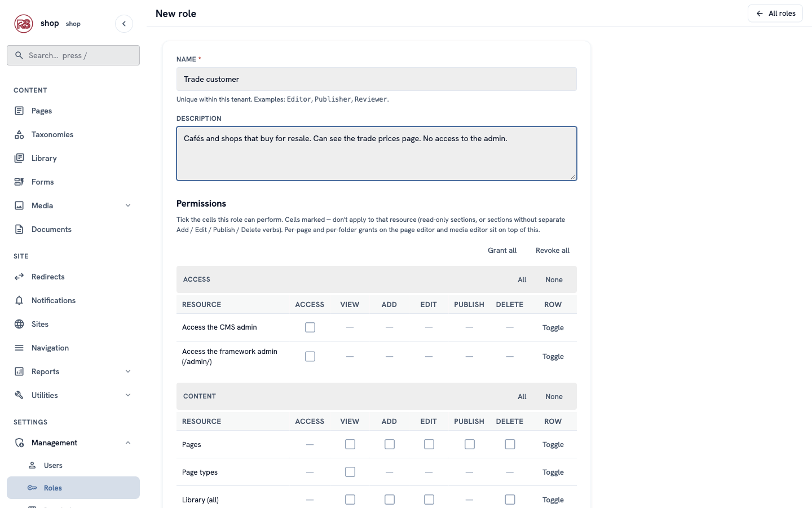Click the Library icon in sidebar
Viewport: 812px width, 508px height.
pos(19,158)
